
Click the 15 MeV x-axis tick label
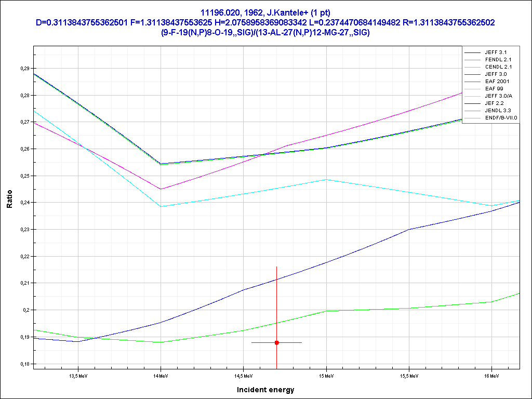326,375
